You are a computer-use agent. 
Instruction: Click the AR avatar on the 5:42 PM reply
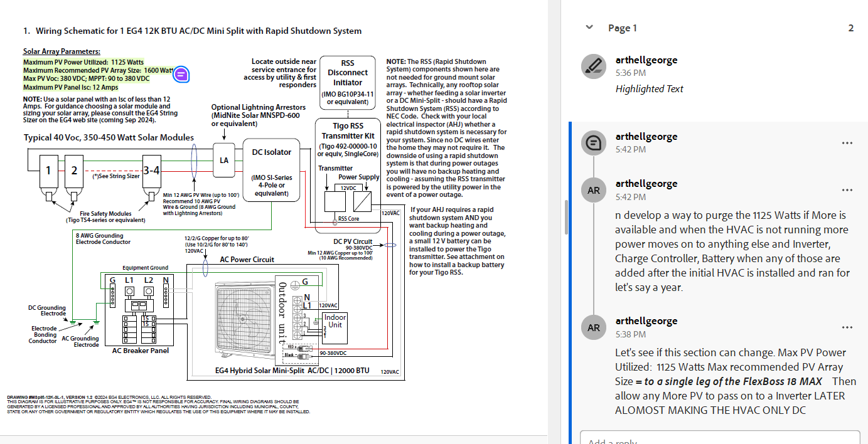593,190
